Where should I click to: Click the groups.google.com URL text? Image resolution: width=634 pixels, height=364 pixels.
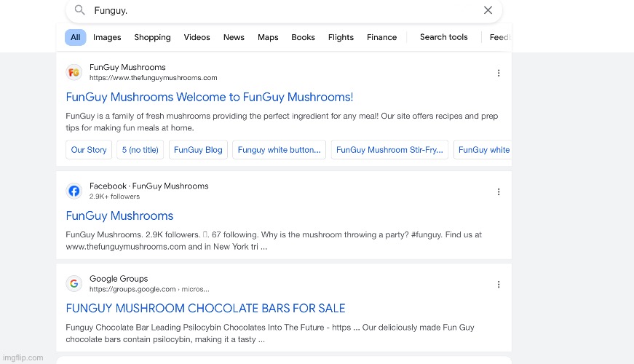pyautogui.click(x=149, y=289)
